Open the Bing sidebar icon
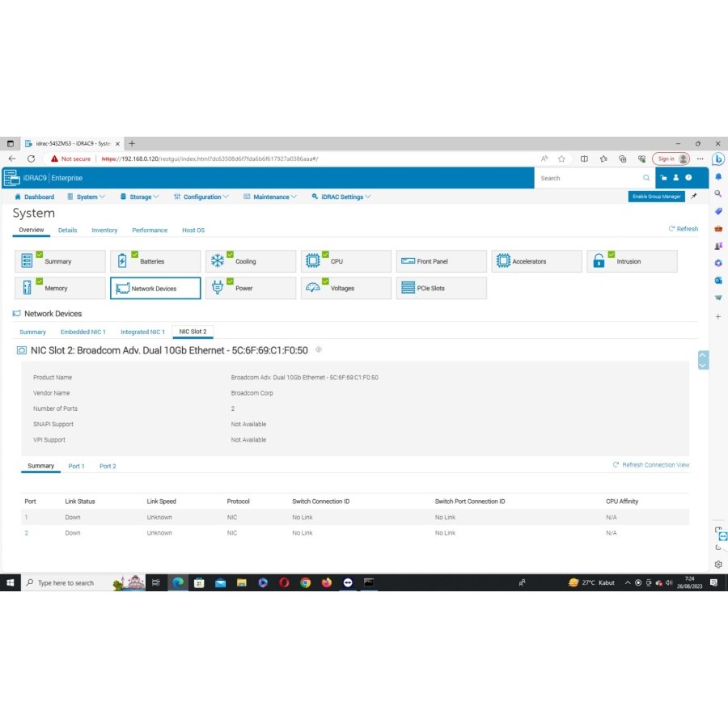728x728 pixels. pos(718,159)
